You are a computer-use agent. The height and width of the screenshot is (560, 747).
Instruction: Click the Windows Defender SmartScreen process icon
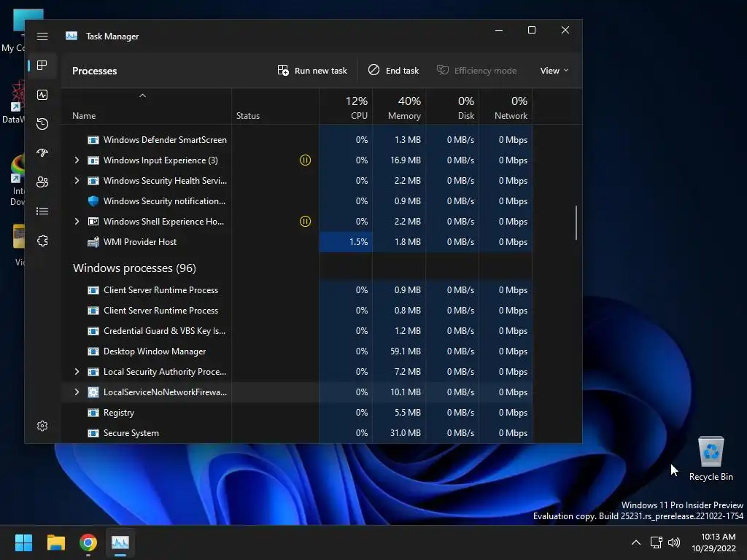tap(93, 140)
